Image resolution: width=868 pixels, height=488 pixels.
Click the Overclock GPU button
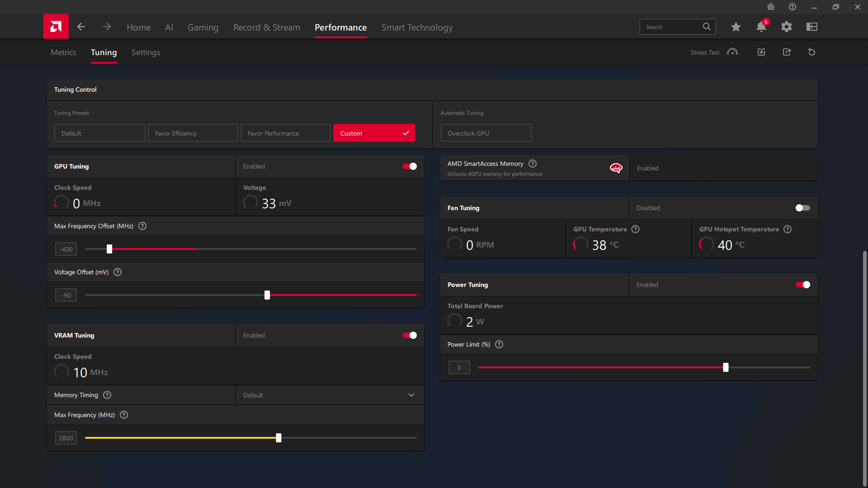point(486,133)
